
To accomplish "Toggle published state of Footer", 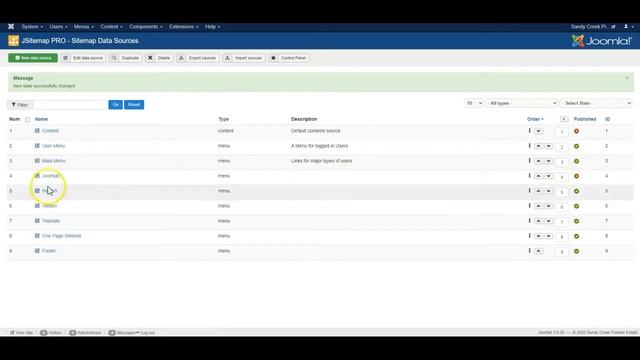I will 576,251.
